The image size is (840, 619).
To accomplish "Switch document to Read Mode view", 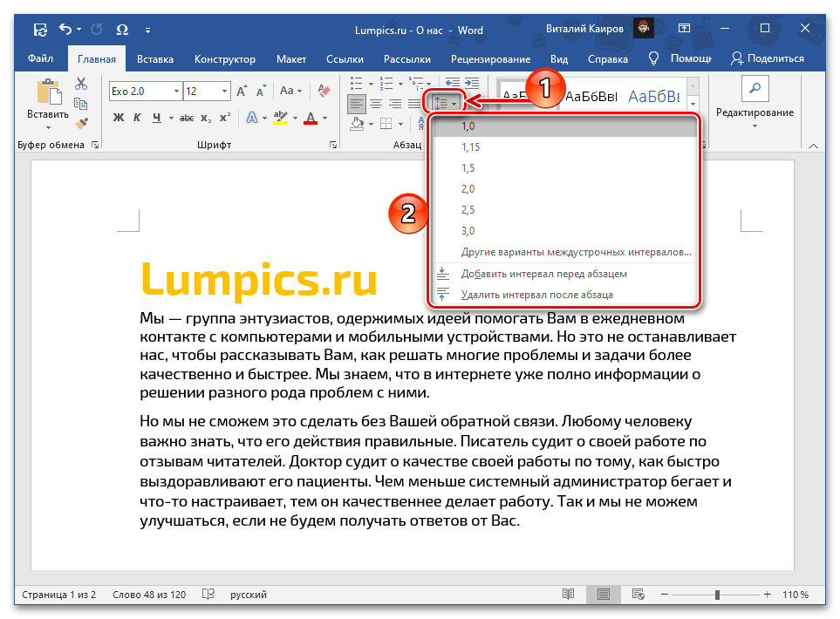I will (x=568, y=595).
